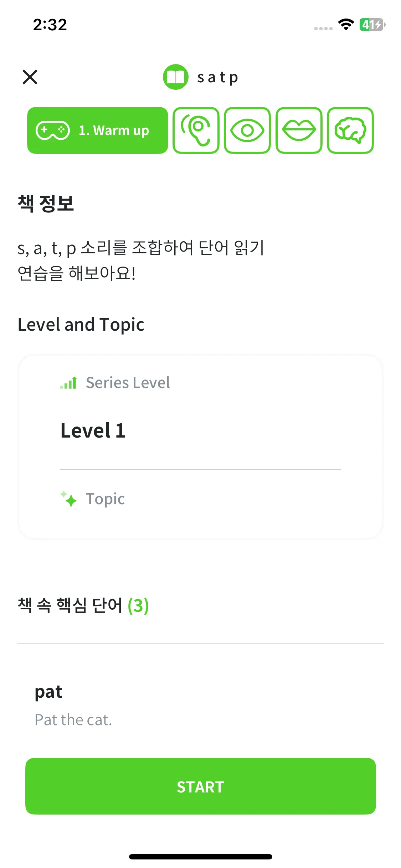
Task: Open the brain quiz step
Action: (350, 130)
